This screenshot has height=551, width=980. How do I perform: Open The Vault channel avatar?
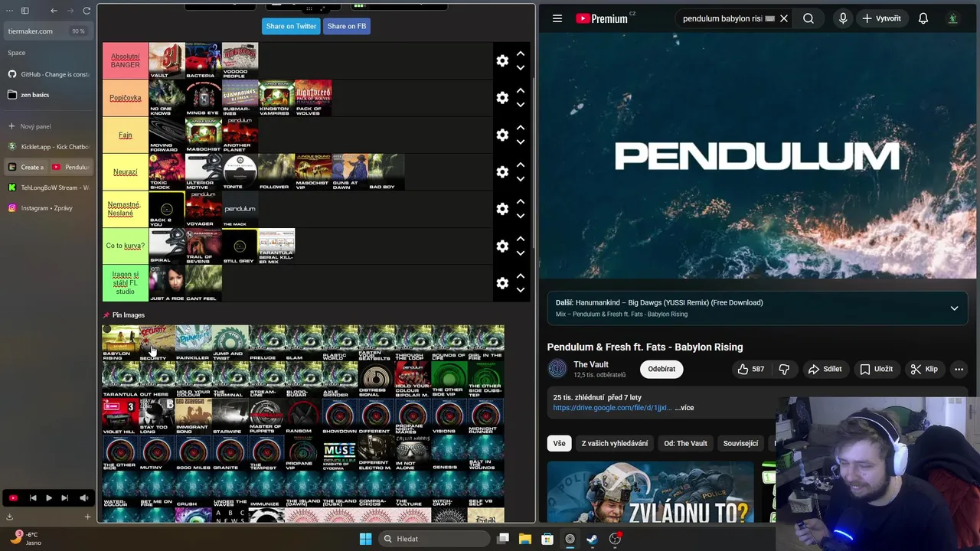557,369
